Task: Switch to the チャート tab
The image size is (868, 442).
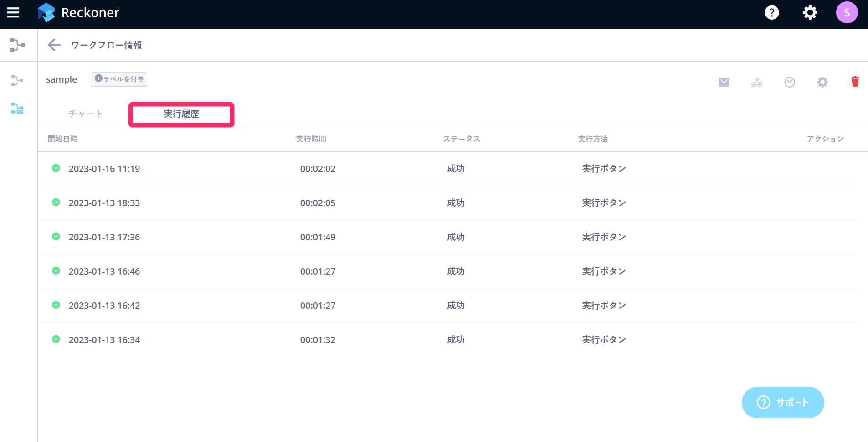Action: click(85, 114)
